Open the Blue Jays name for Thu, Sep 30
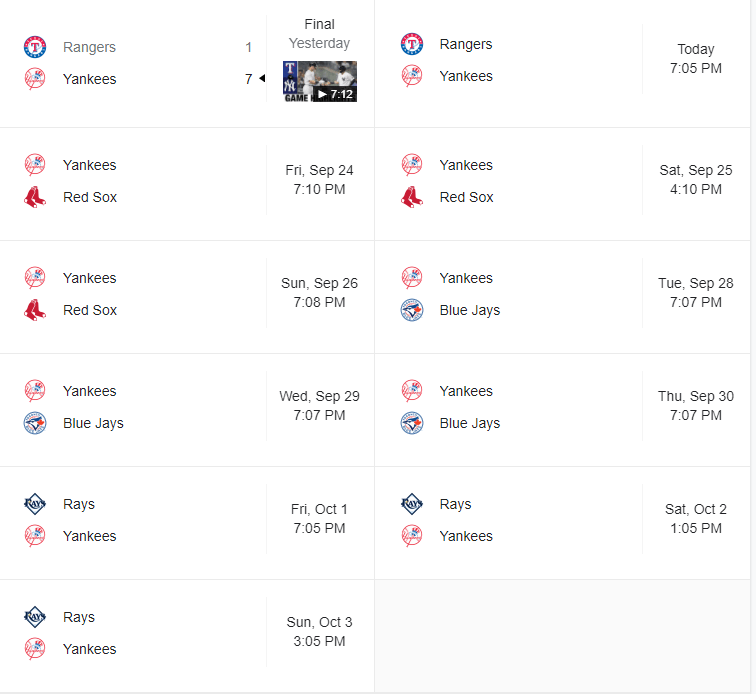The width and height of the screenshot is (756, 694). [x=470, y=423]
